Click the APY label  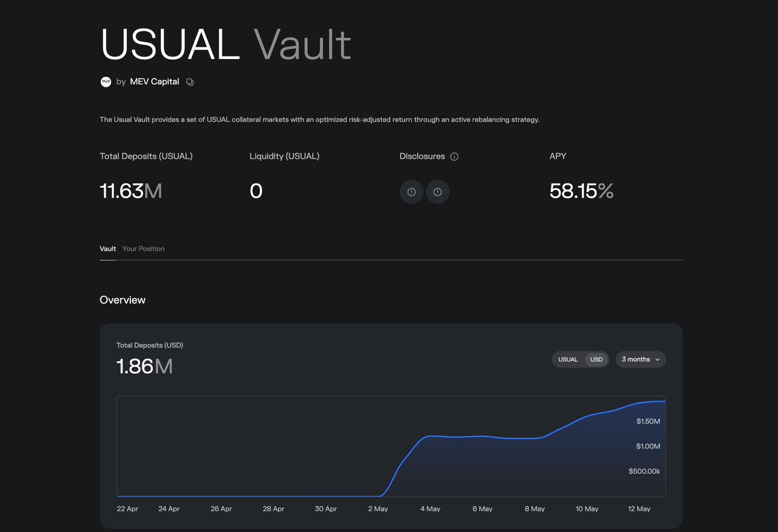pos(558,156)
